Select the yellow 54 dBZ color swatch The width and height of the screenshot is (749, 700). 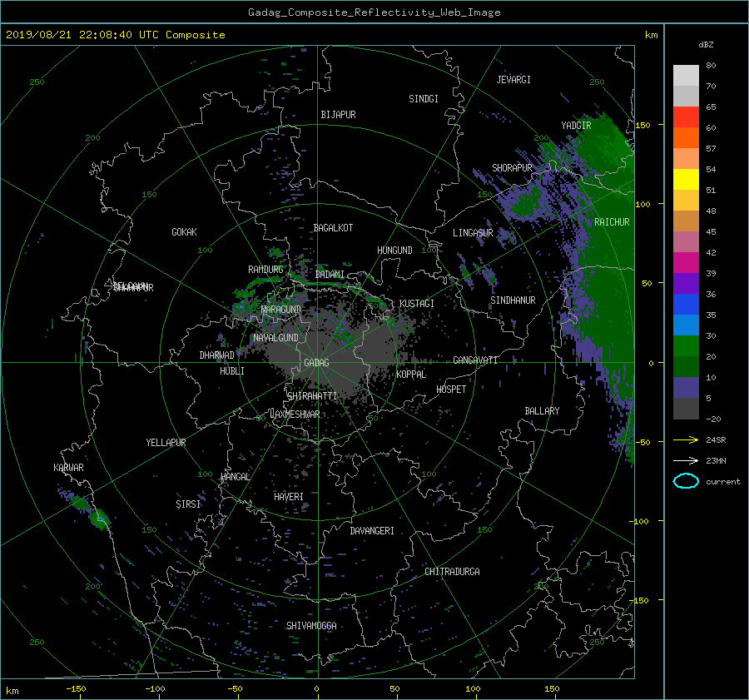coord(686,180)
